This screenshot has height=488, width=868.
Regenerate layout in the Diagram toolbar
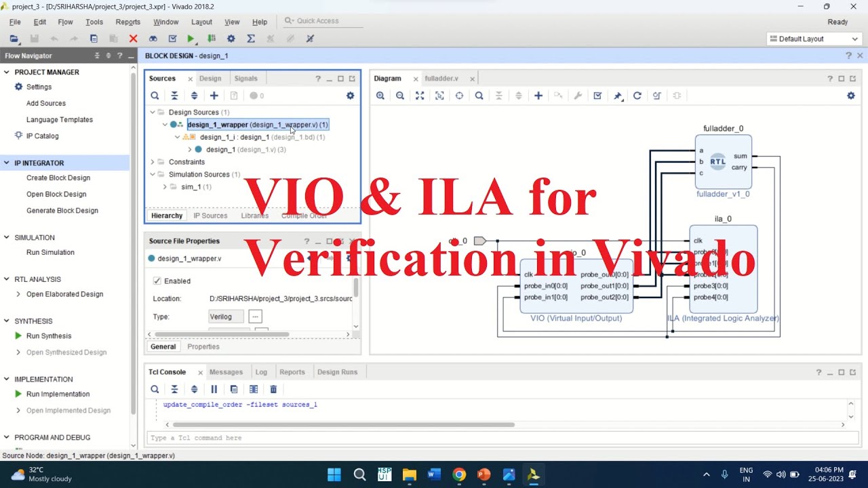pos(637,96)
